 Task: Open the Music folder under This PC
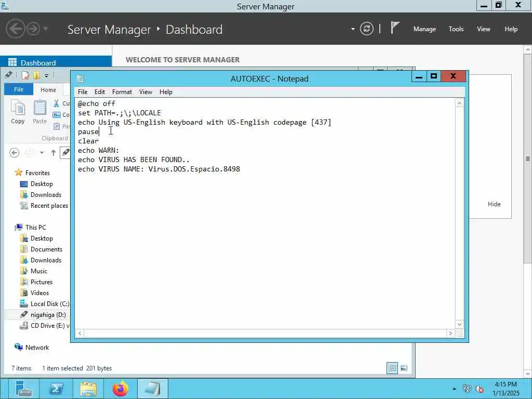click(34, 271)
